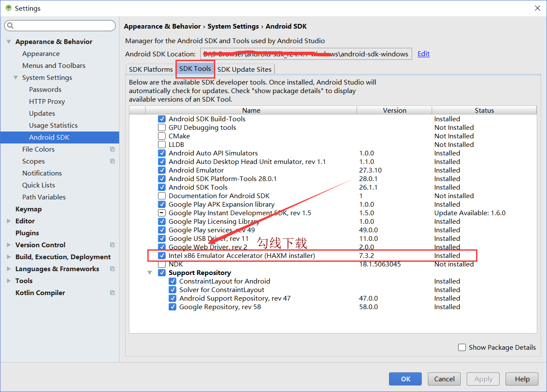Click the Help button
This screenshot has height=392, width=547.
coord(522,379)
